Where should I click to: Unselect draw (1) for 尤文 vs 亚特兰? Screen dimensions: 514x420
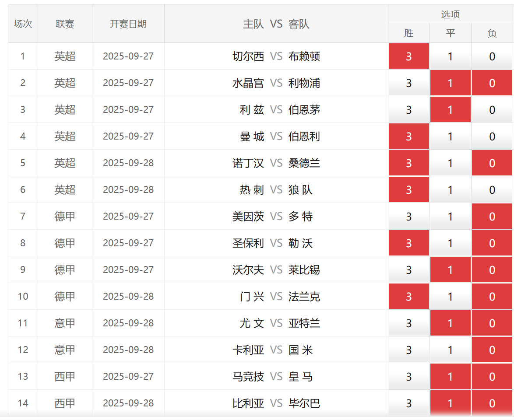tap(450, 323)
